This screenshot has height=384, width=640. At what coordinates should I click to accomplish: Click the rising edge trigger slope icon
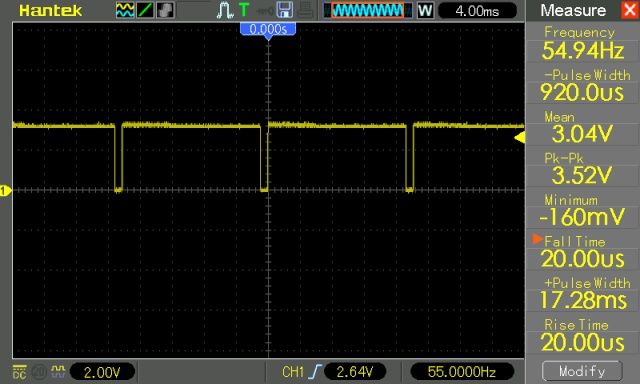point(315,372)
